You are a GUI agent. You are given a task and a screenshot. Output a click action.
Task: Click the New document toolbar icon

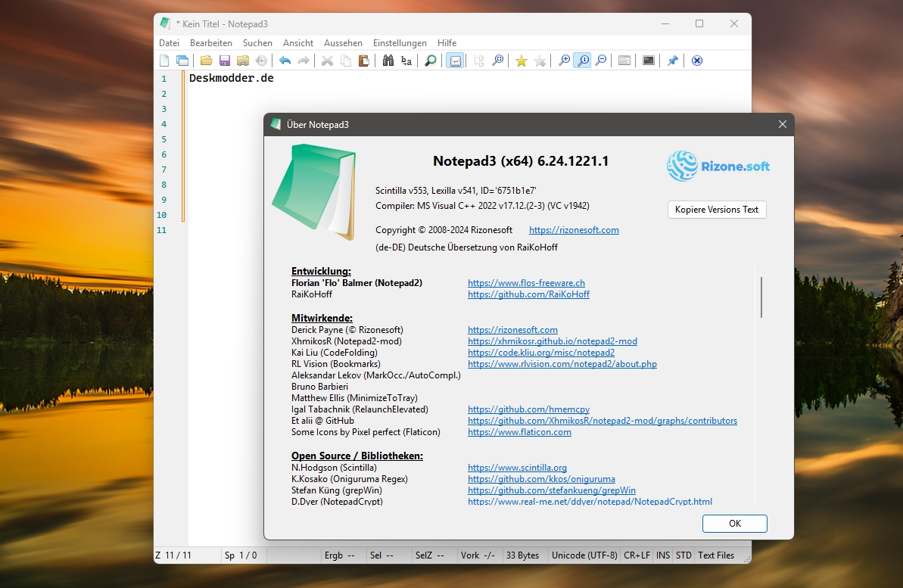(x=165, y=61)
